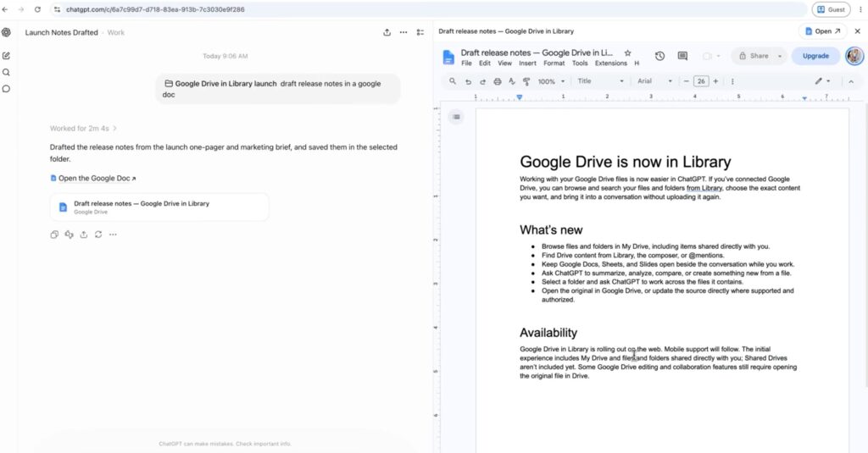Click the document name in Docs header
This screenshot has width=868, height=453.
[x=537, y=52]
